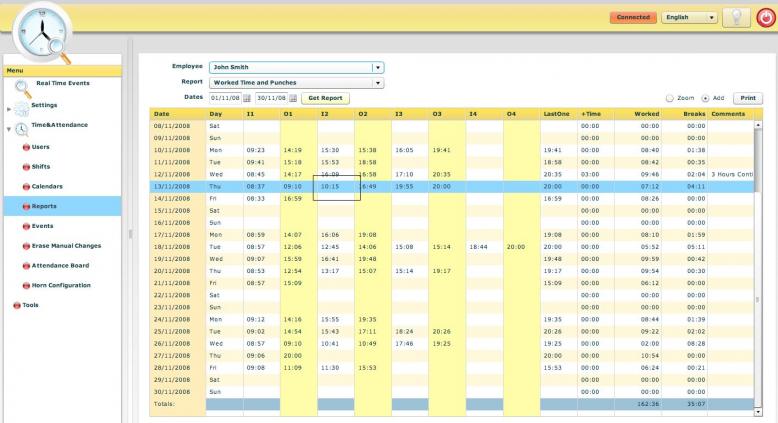This screenshot has width=778, height=423.
Task: Open the Employee dropdown showing John Smith
Action: coord(377,68)
